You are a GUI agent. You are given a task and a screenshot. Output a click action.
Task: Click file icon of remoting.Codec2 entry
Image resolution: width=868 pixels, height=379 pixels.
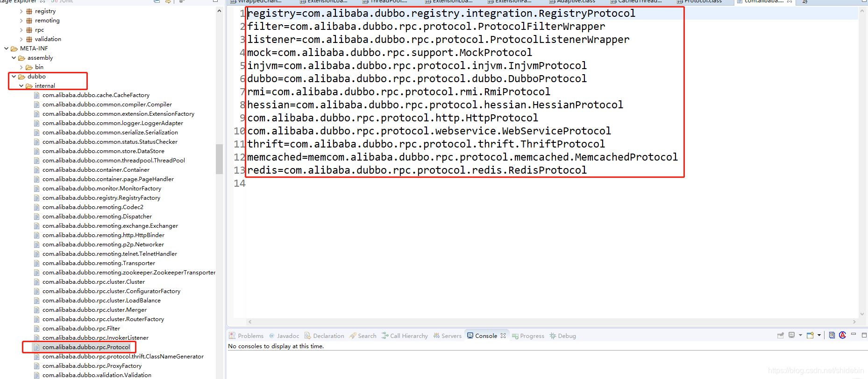pyautogui.click(x=36, y=207)
